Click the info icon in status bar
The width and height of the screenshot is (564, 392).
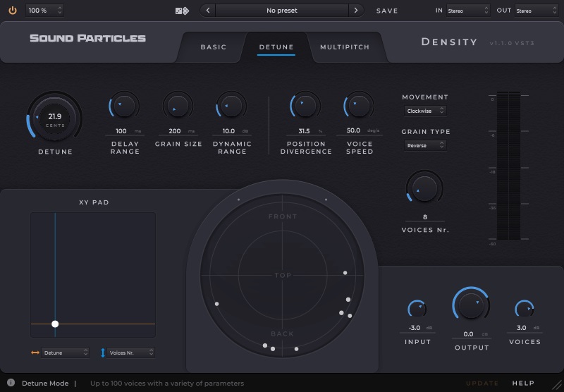tap(10, 384)
